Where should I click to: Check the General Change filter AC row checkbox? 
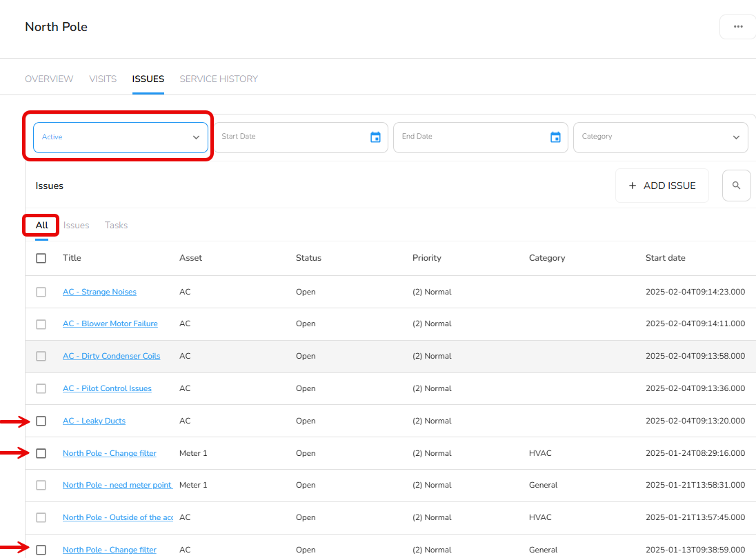(x=41, y=550)
